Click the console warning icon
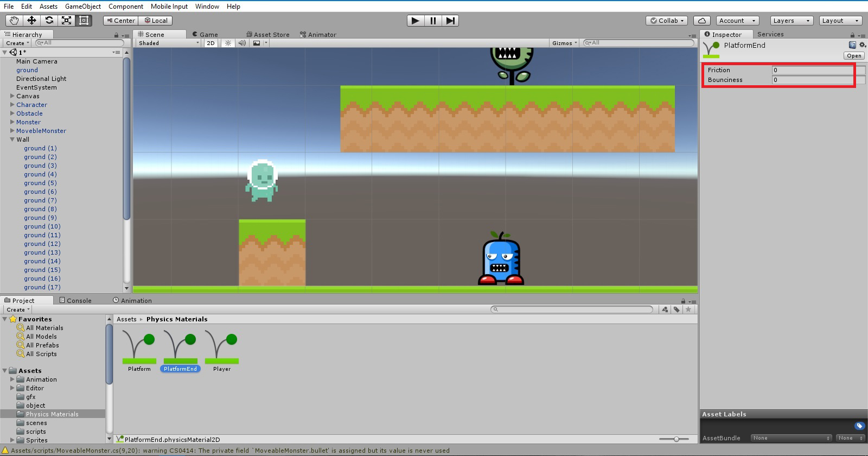The width and height of the screenshot is (868, 456). [x=5, y=451]
